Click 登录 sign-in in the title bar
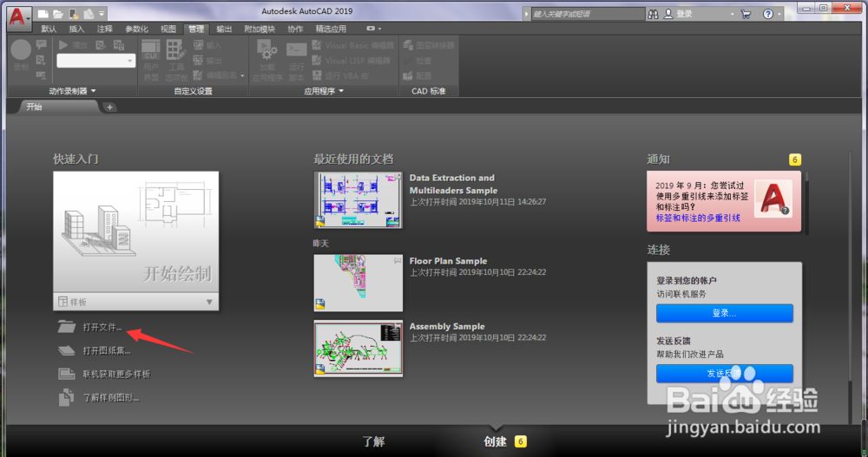 (679, 14)
